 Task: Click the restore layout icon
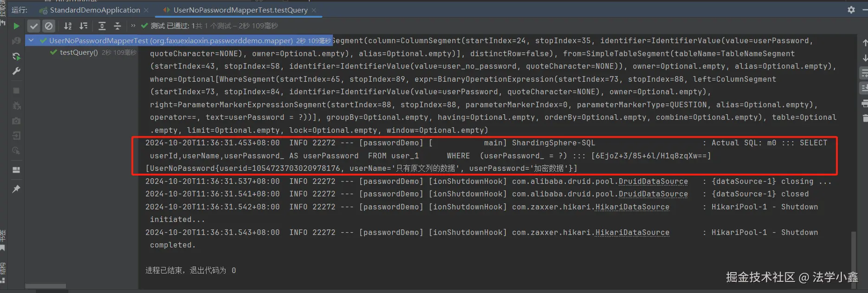(x=16, y=170)
